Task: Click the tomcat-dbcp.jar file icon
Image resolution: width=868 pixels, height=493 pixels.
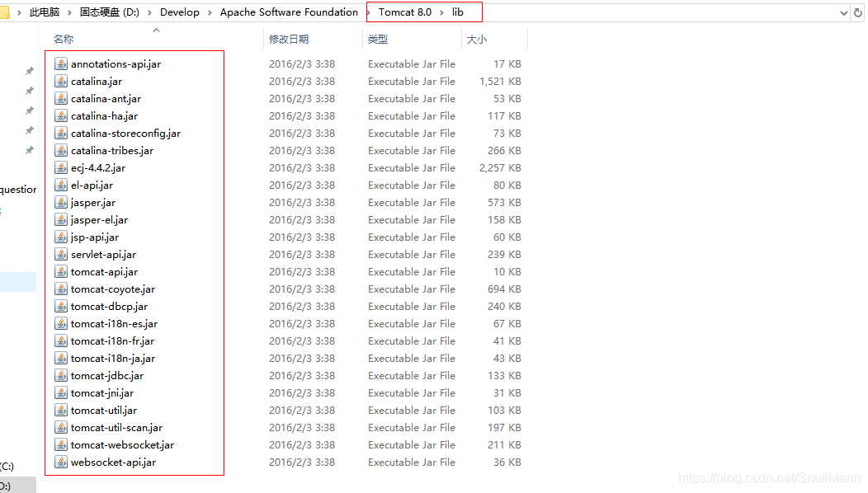Action: (x=61, y=307)
